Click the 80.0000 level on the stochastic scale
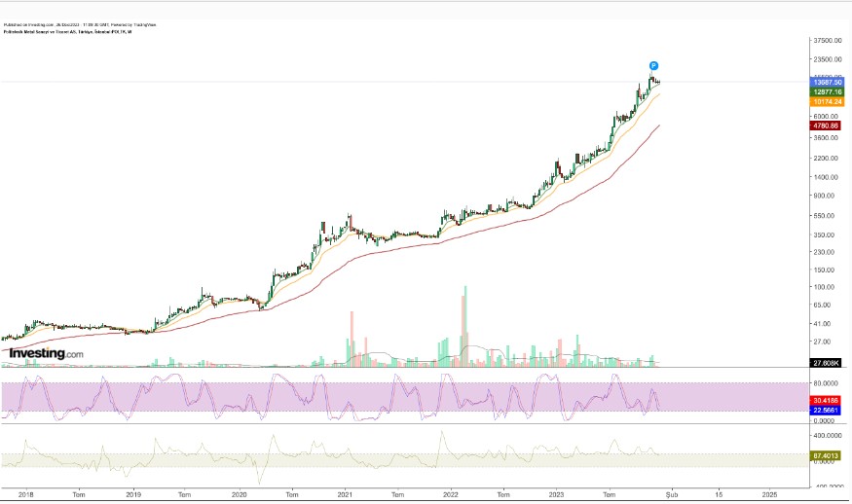The width and height of the screenshot is (852, 504). point(827,382)
